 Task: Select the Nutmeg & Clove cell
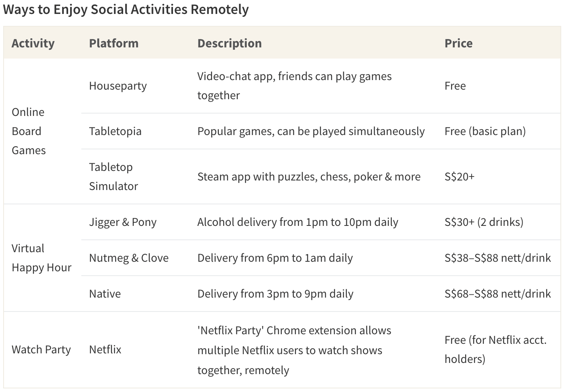(129, 258)
